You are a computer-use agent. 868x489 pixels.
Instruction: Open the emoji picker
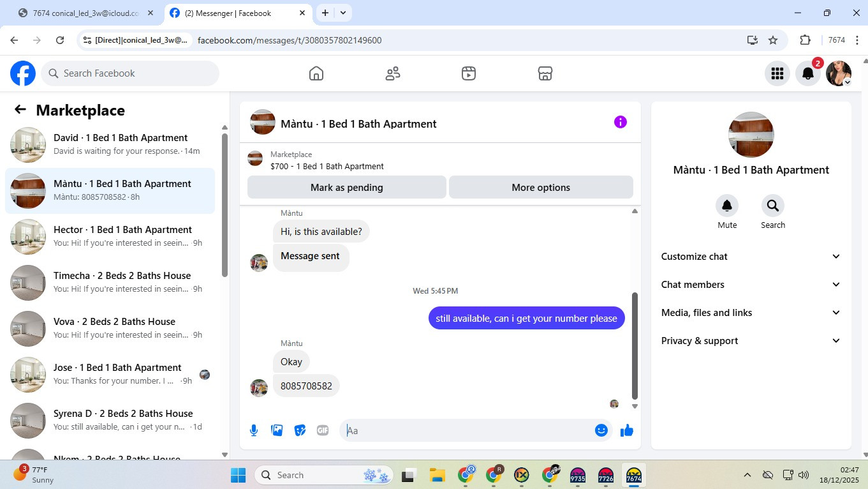(601, 430)
